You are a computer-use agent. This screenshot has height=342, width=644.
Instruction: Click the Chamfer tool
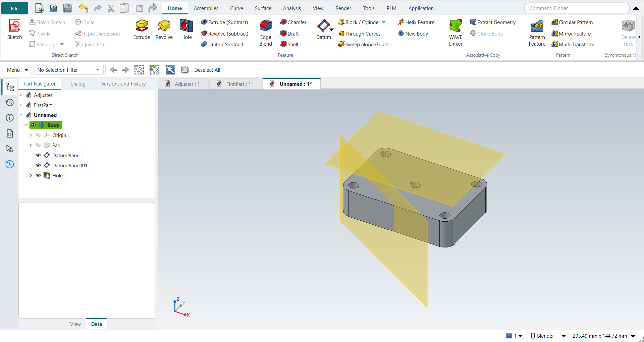pyautogui.click(x=293, y=22)
